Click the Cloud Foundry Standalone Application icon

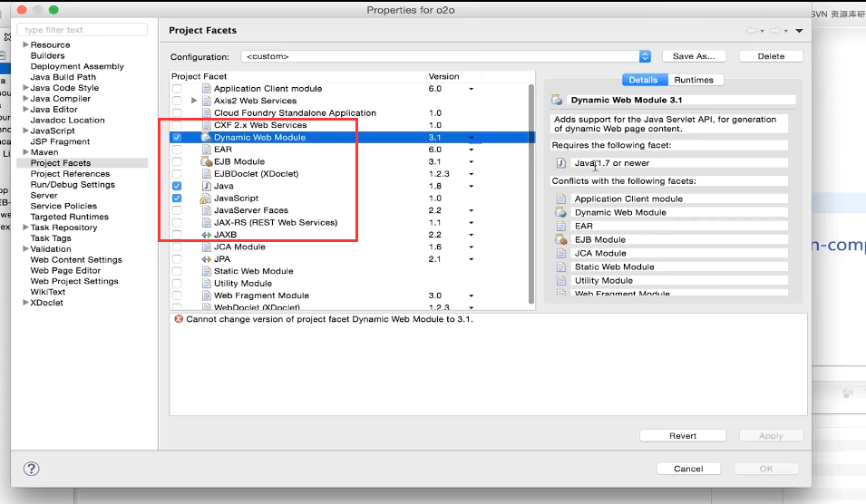207,112
